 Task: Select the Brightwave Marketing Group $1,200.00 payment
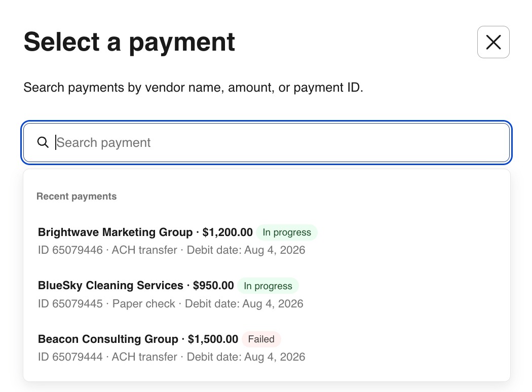tap(267, 241)
